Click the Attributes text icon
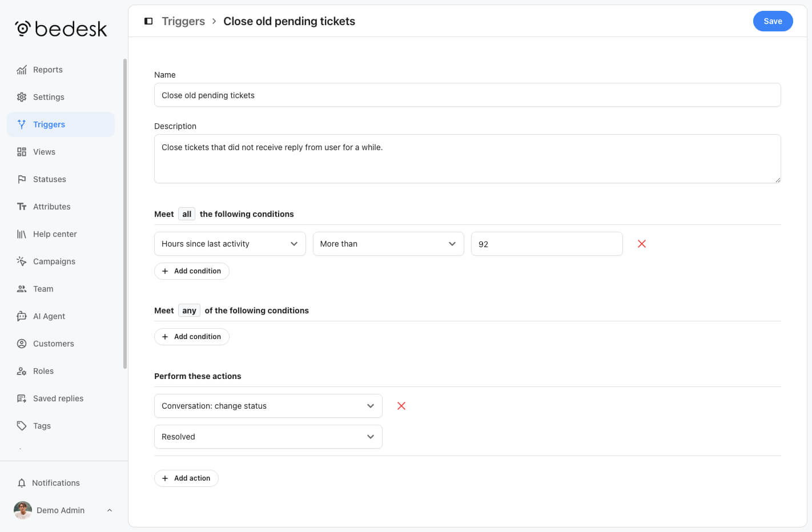The width and height of the screenshot is (812, 532). tap(22, 207)
